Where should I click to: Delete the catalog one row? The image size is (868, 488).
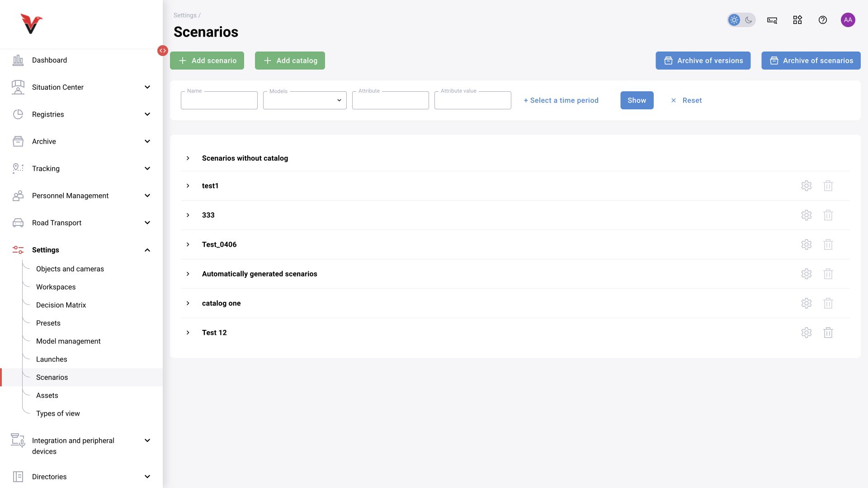coord(828,303)
